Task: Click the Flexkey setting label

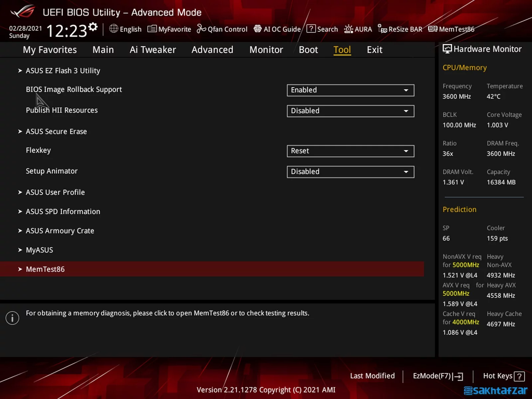Action: tap(38, 150)
